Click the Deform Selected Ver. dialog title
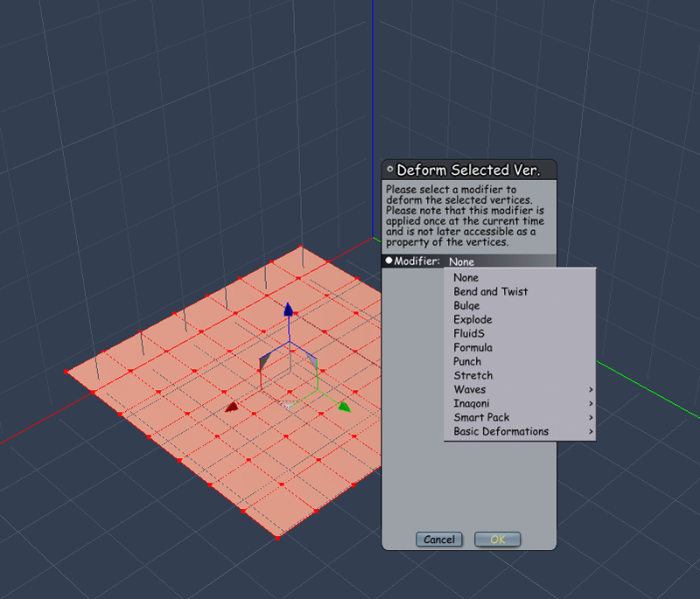The height and width of the screenshot is (599, 700). (x=468, y=170)
